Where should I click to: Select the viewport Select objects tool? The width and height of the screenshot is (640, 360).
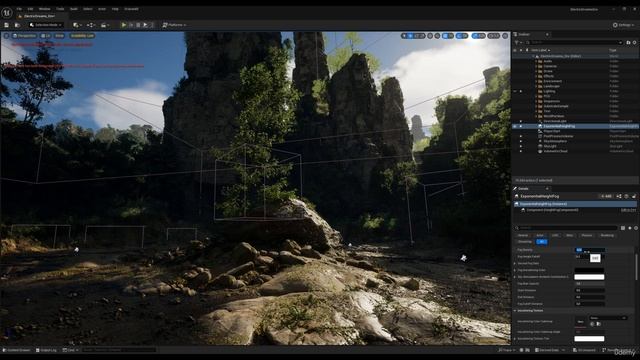(404, 36)
